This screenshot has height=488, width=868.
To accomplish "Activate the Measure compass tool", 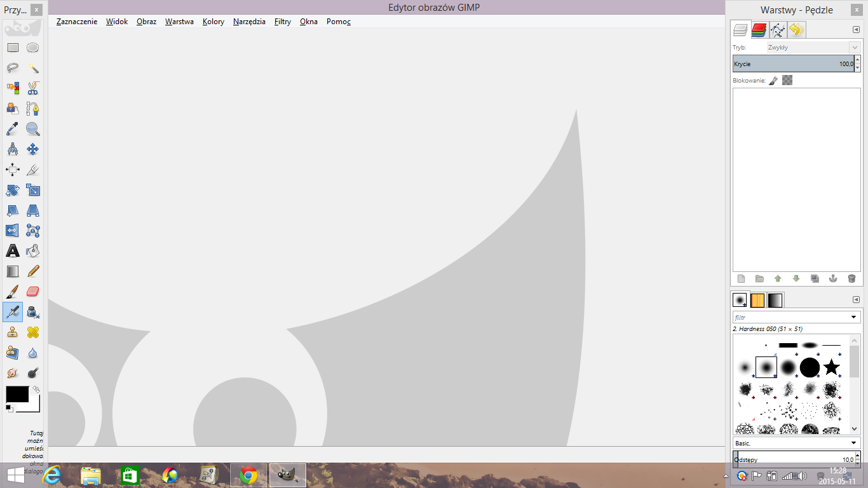I will click(x=13, y=149).
